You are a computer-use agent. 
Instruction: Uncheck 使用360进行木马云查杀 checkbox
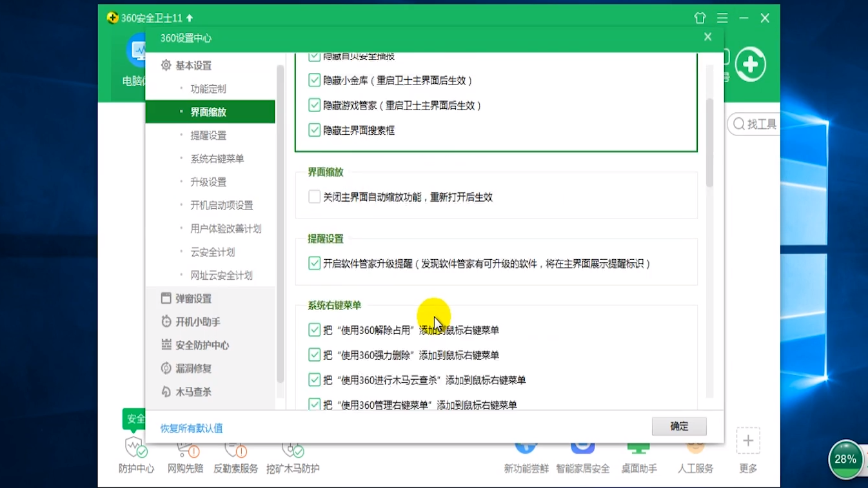point(314,380)
